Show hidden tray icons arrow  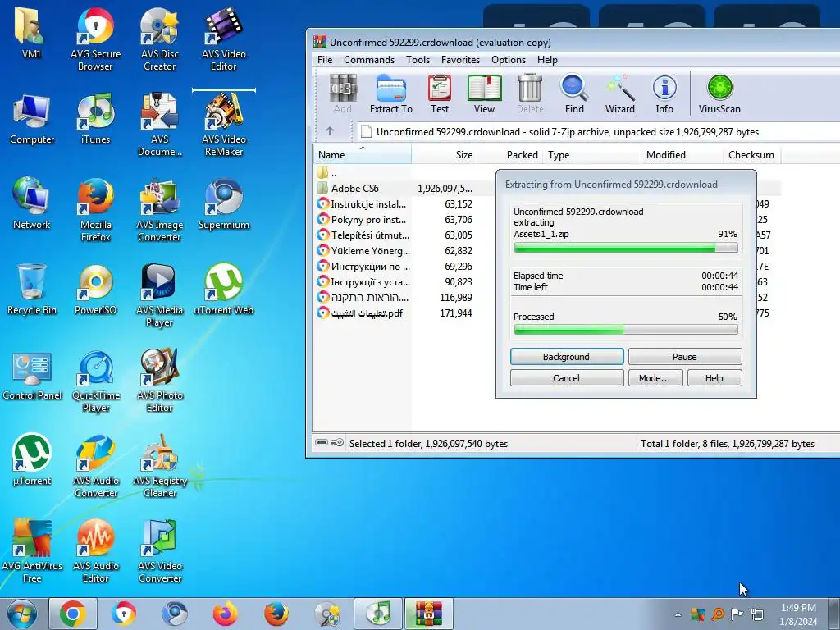[x=678, y=614]
